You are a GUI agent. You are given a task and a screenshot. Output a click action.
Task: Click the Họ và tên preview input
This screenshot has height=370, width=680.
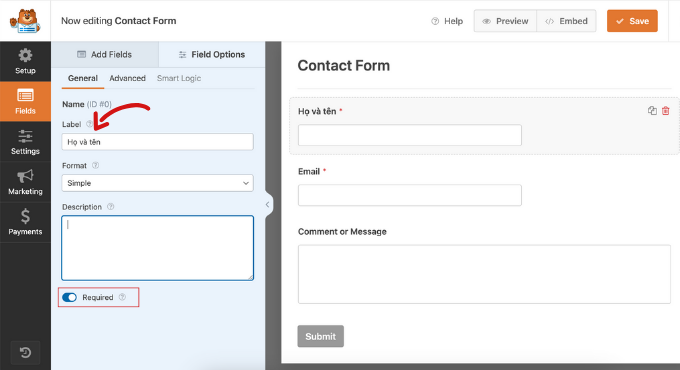tap(409, 135)
